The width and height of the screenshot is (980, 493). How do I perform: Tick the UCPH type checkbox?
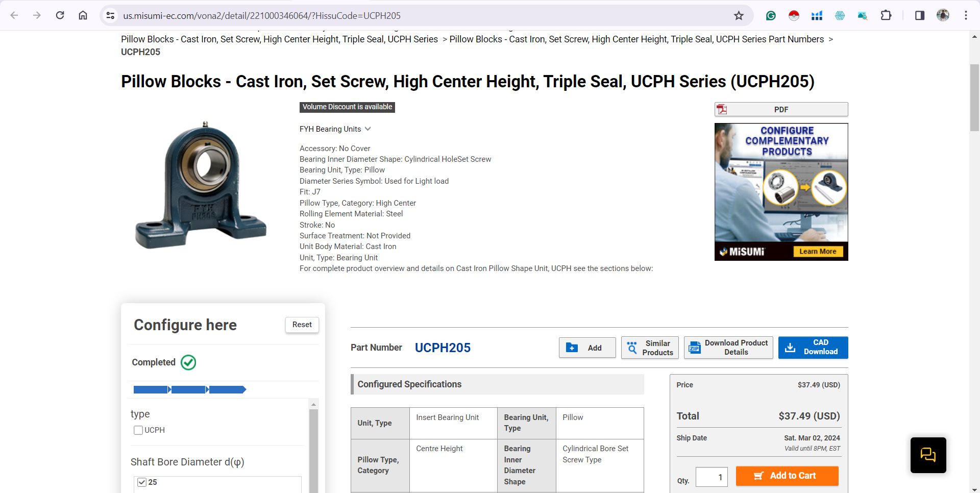coord(138,430)
